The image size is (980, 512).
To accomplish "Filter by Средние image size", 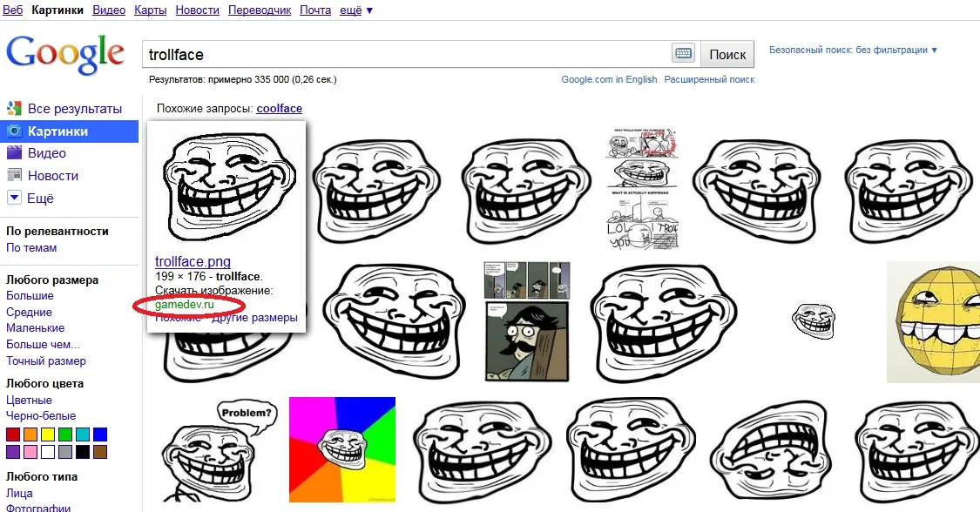I will coord(29,312).
